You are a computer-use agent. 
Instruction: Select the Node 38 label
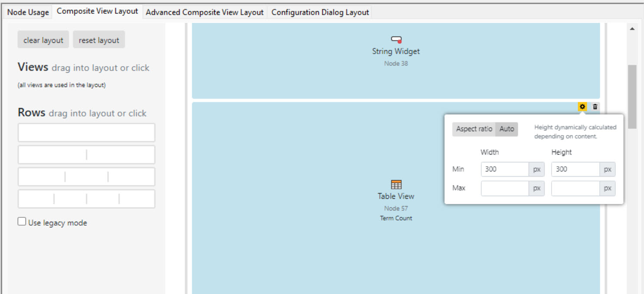click(x=396, y=63)
